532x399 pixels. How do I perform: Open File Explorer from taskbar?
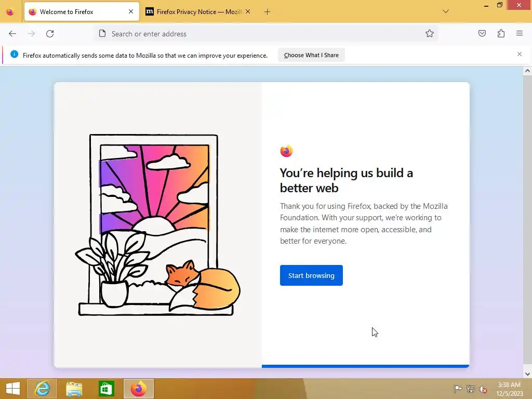point(74,389)
